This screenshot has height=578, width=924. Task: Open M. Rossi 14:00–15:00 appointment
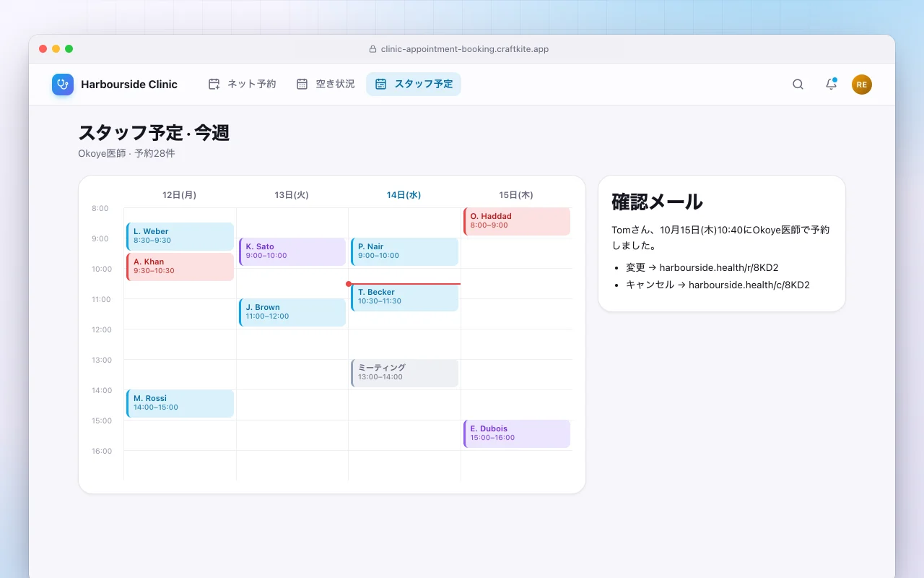click(x=180, y=403)
